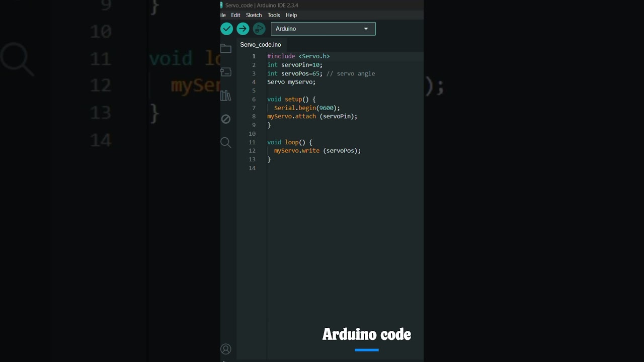Click the blue progress bar under caption

click(x=367, y=350)
